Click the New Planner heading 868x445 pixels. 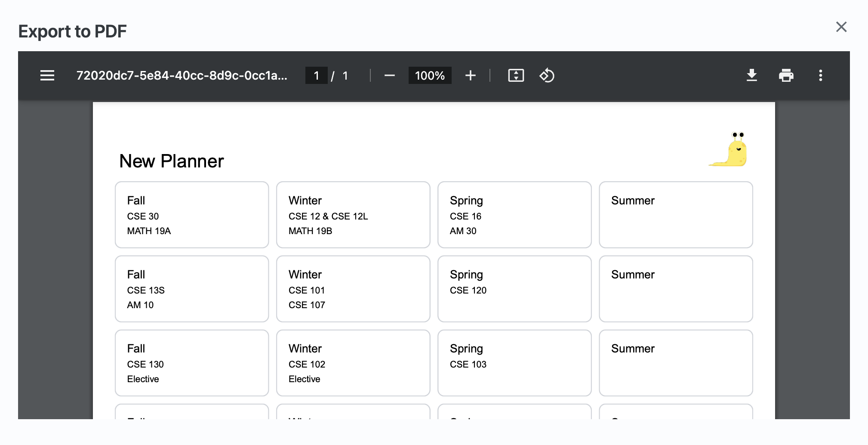tap(171, 161)
